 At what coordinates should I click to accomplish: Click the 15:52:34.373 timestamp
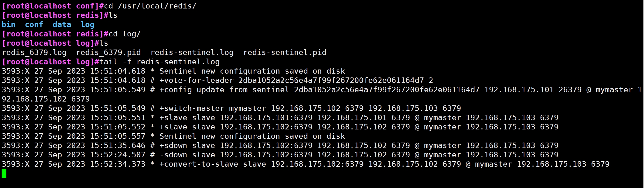coord(118,164)
